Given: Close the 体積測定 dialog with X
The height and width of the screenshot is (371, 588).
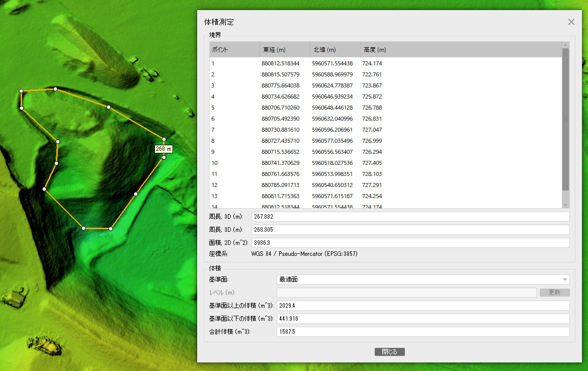Looking at the screenshot, I should pyautogui.click(x=571, y=22).
